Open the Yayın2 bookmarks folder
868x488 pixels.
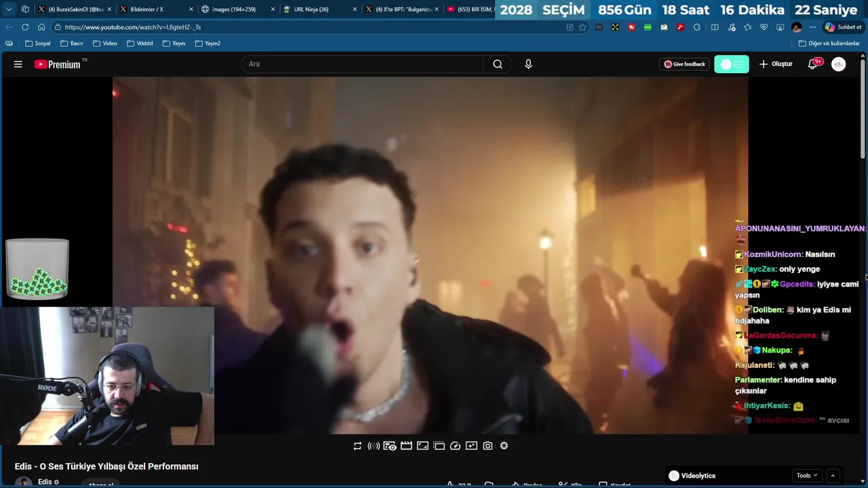(208, 43)
